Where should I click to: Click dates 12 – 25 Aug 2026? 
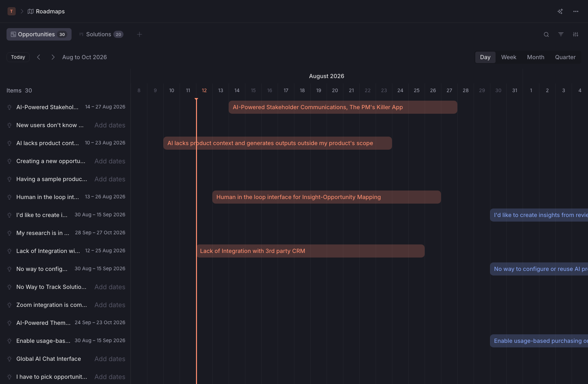105,251
